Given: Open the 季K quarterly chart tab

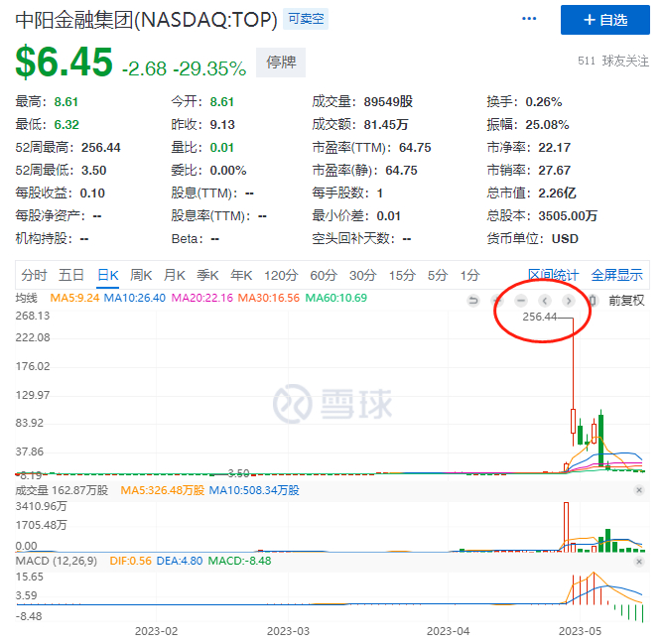Looking at the screenshot, I should point(207,275).
